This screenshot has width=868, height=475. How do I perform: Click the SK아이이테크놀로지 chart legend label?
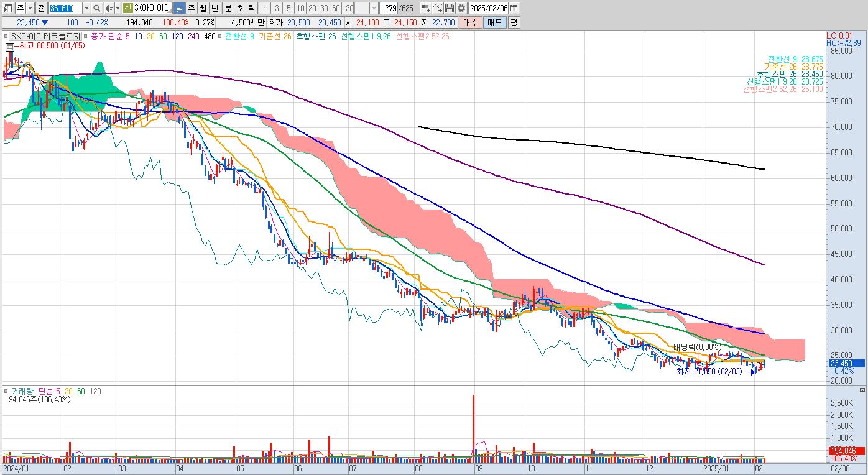pyautogui.click(x=46, y=36)
